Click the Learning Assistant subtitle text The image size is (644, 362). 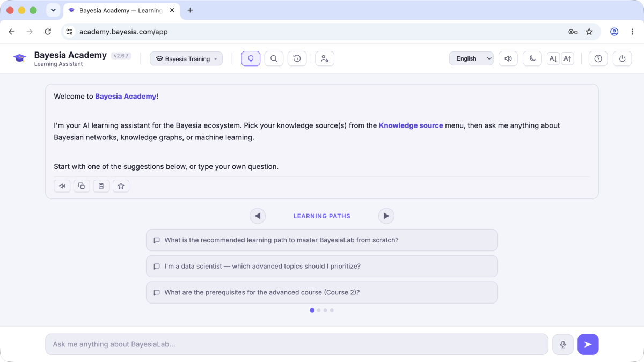[58, 64]
